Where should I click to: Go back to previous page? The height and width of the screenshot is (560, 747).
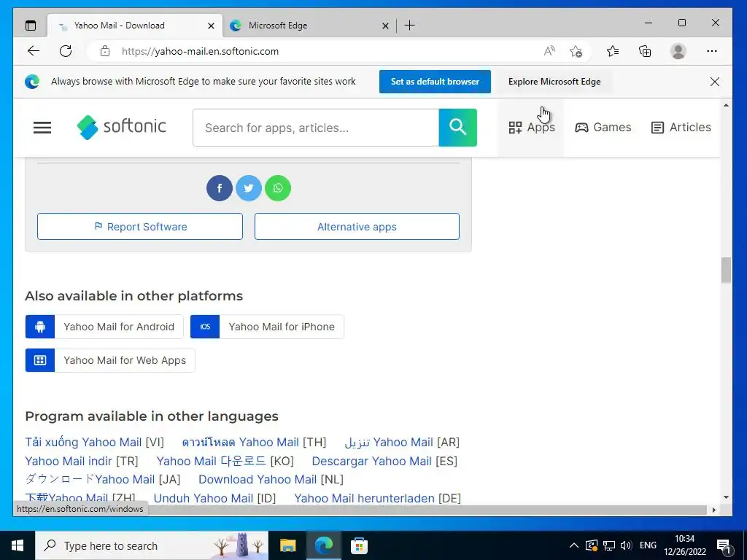coord(34,51)
